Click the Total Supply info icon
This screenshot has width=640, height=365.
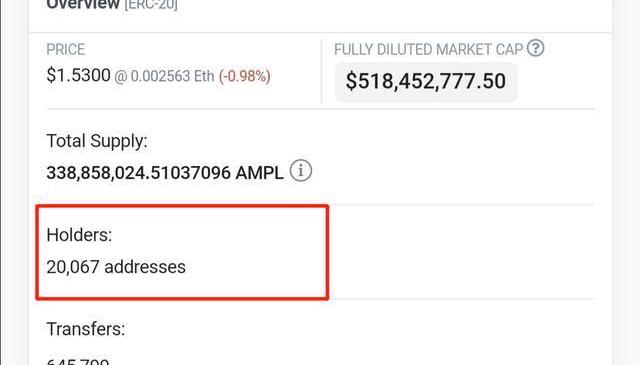tap(301, 171)
